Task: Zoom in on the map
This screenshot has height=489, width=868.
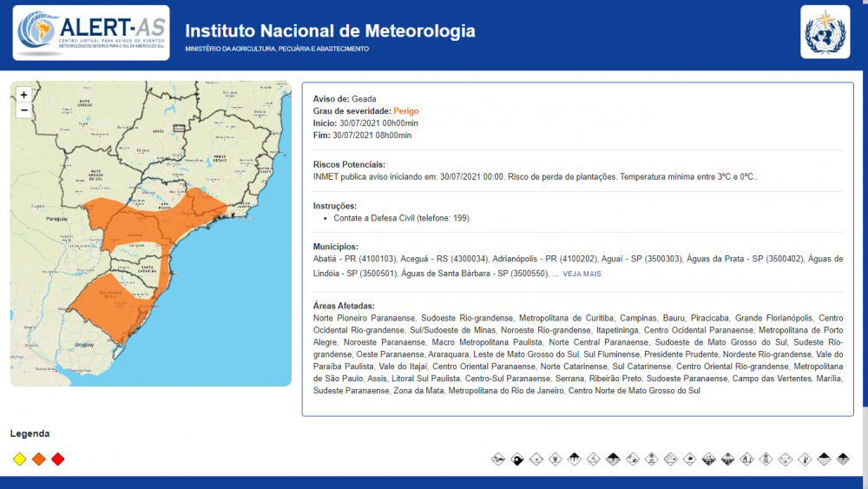Action: tap(24, 95)
